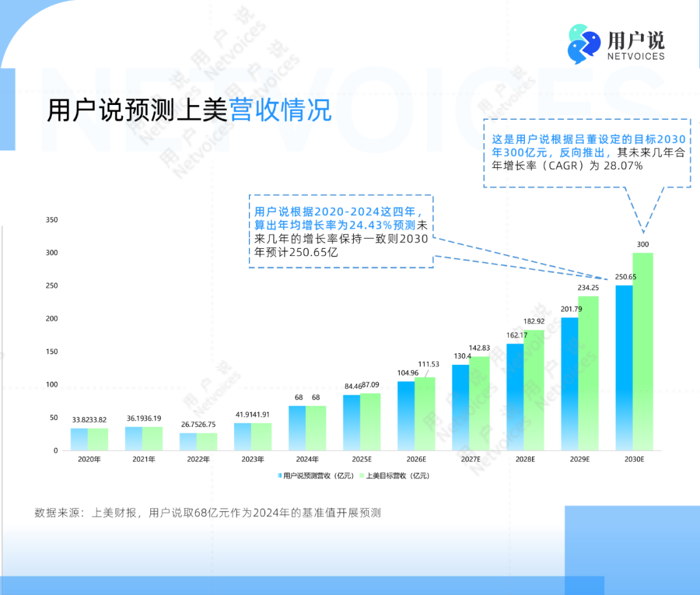The height and width of the screenshot is (595, 700).
Task: Select the 2026E x-axis label
Action: tap(416, 460)
